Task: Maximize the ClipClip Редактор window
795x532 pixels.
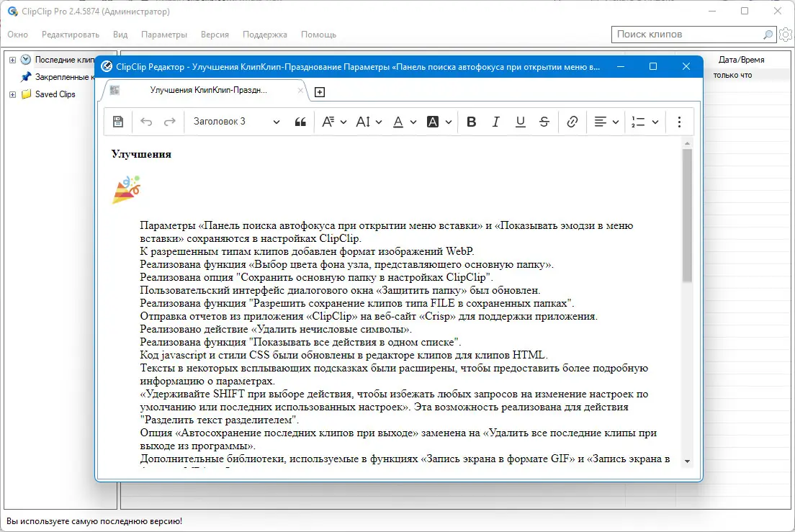Action: (x=653, y=66)
